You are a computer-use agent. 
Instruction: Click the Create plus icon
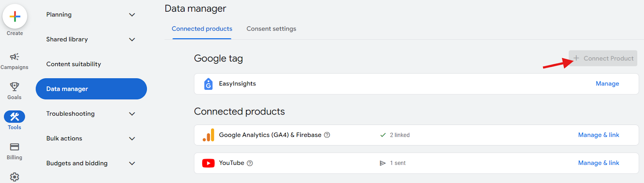coord(15,17)
